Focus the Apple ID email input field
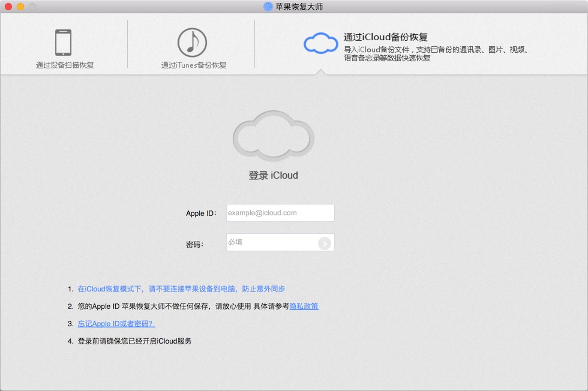This screenshot has height=391, width=588. tap(280, 213)
